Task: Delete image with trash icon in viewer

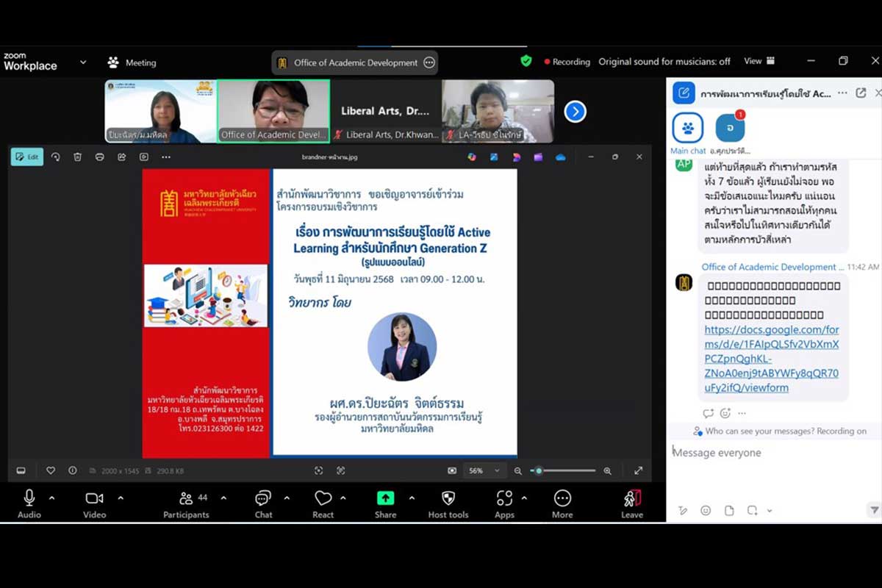Action: point(77,157)
